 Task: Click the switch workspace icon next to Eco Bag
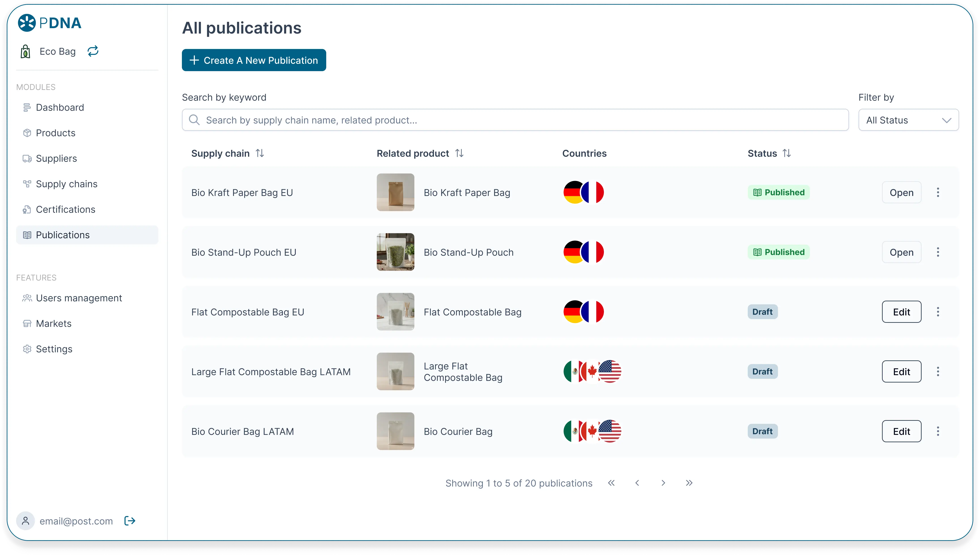(93, 51)
